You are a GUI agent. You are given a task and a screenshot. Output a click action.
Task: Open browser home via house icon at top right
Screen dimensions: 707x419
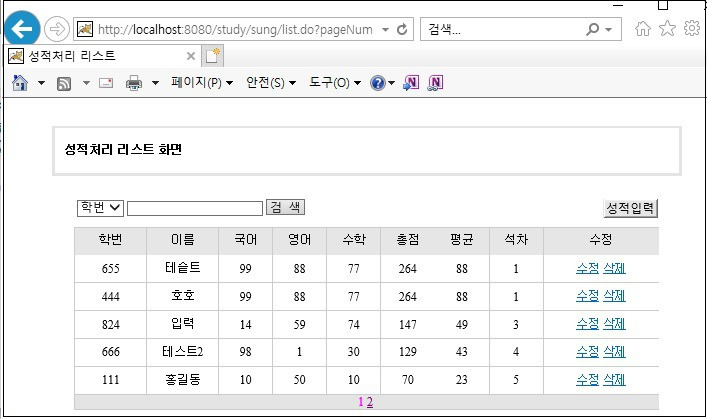click(643, 29)
